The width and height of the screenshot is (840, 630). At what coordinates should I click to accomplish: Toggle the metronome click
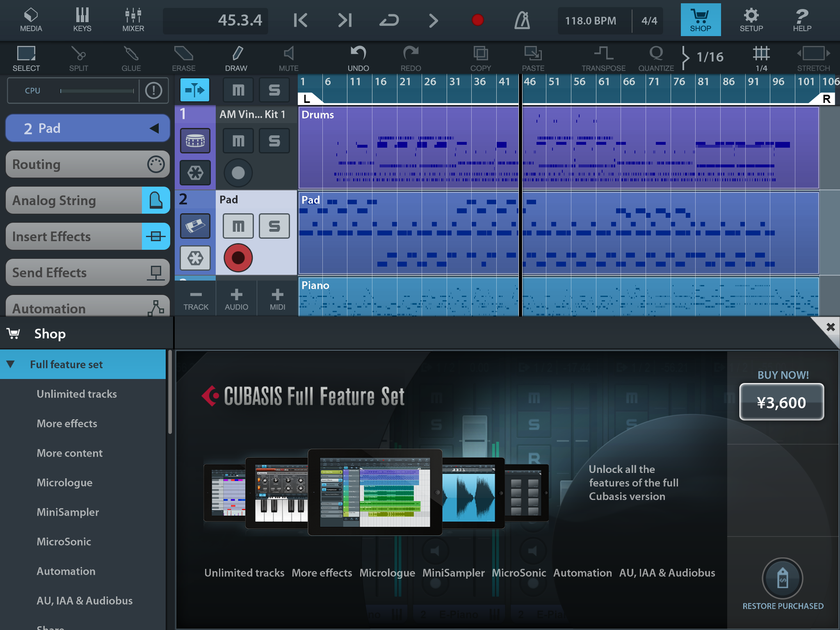coord(522,20)
